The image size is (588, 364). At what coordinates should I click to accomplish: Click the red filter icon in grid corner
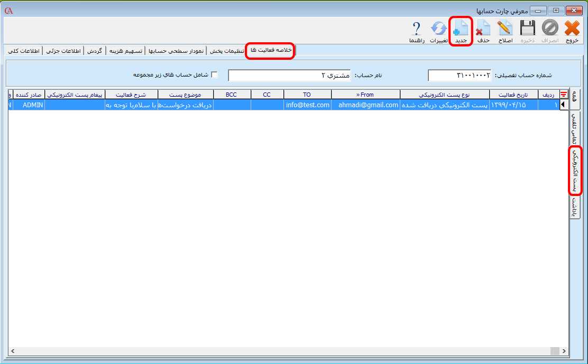(563, 95)
